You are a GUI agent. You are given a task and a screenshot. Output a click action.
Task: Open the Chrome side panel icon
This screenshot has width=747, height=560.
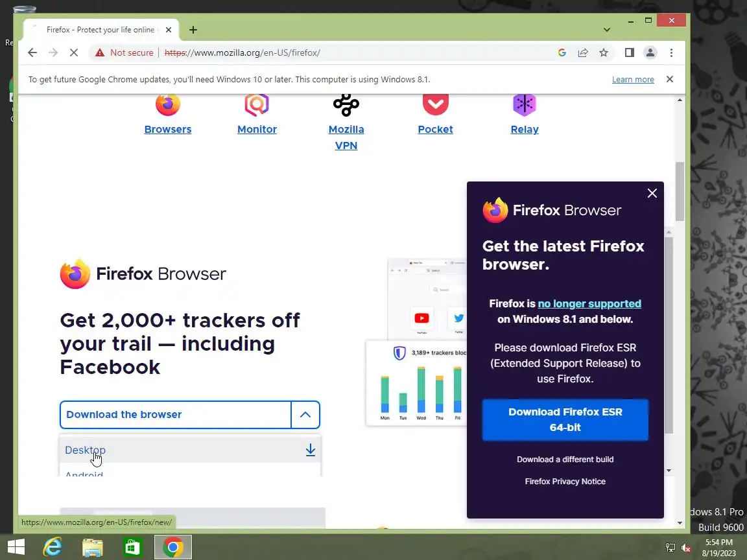click(x=630, y=53)
